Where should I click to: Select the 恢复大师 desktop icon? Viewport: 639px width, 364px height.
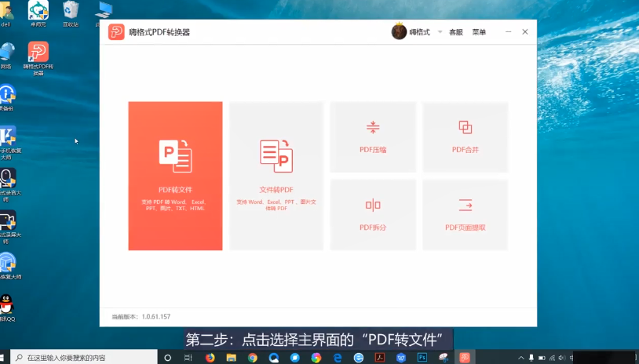click(x=9, y=266)
